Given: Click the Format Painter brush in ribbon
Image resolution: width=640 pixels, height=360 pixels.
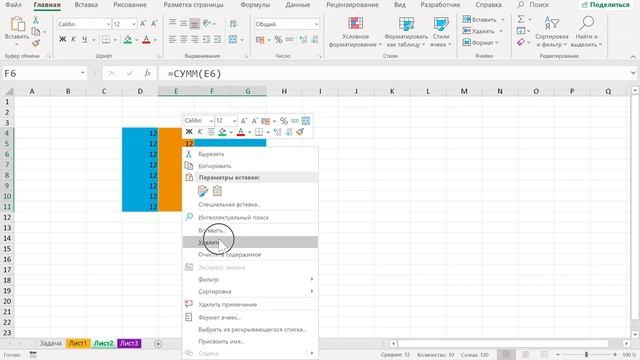Looking at the screenshot, I should coord(36,43).
